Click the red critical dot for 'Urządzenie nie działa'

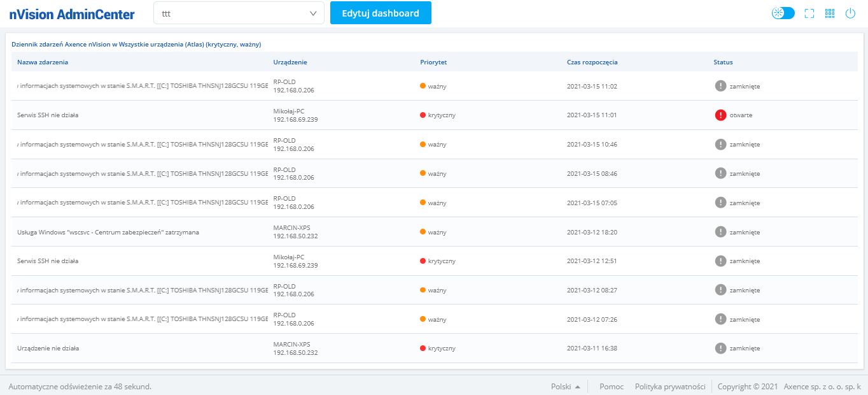(423, 348)
